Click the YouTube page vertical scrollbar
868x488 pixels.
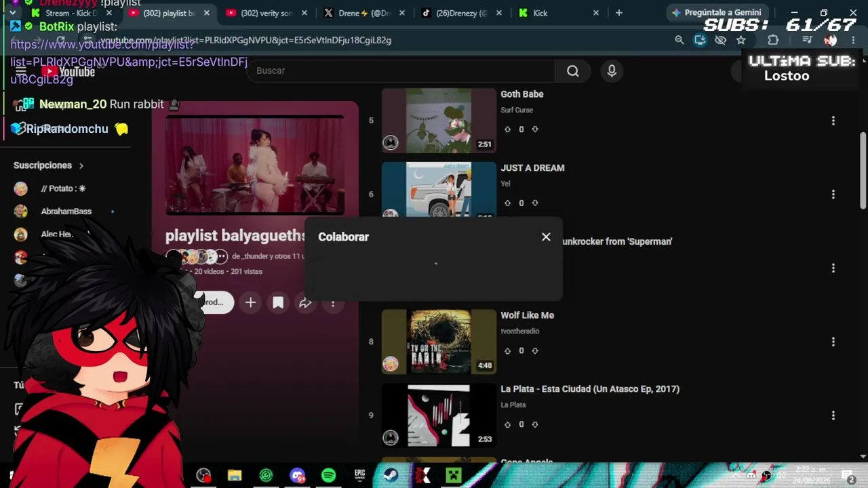(x=863, y=170)
